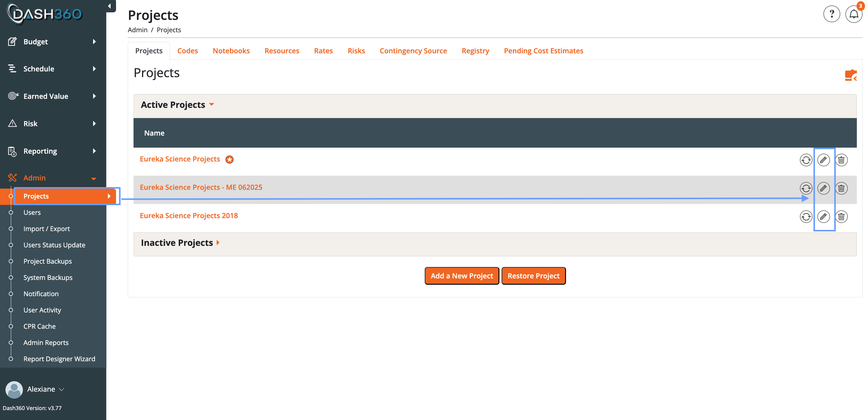Collapse the left sidebar with arrow toggle
Screen dimensions: 868x420
point(109,6)
